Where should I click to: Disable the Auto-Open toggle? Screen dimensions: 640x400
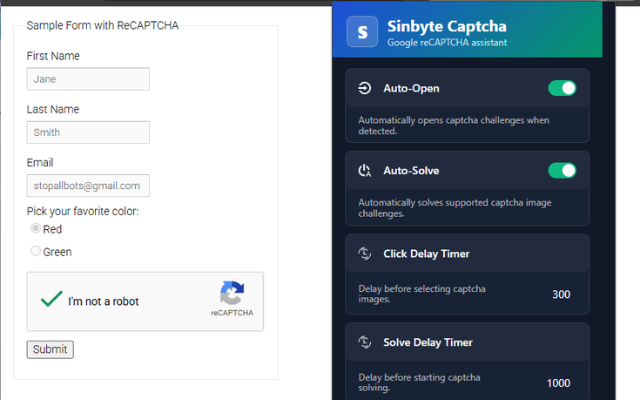[x=562, y=88]
